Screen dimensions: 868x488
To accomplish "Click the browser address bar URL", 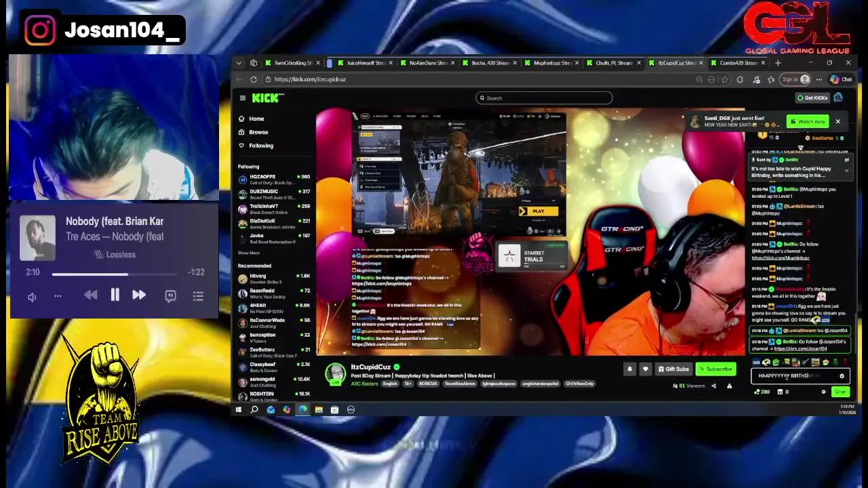I will (311, 79).
